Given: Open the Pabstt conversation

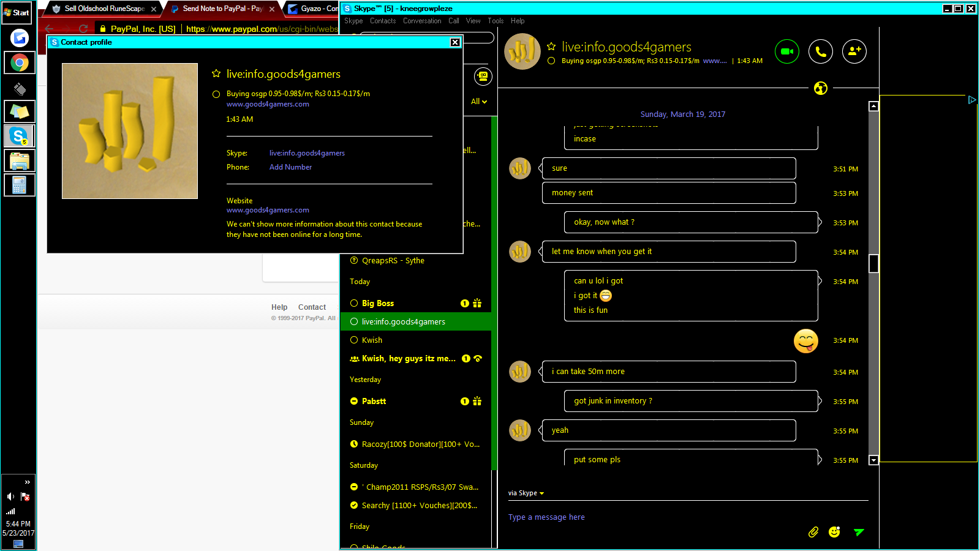Looking at the screenshot, I should (417, 401).
